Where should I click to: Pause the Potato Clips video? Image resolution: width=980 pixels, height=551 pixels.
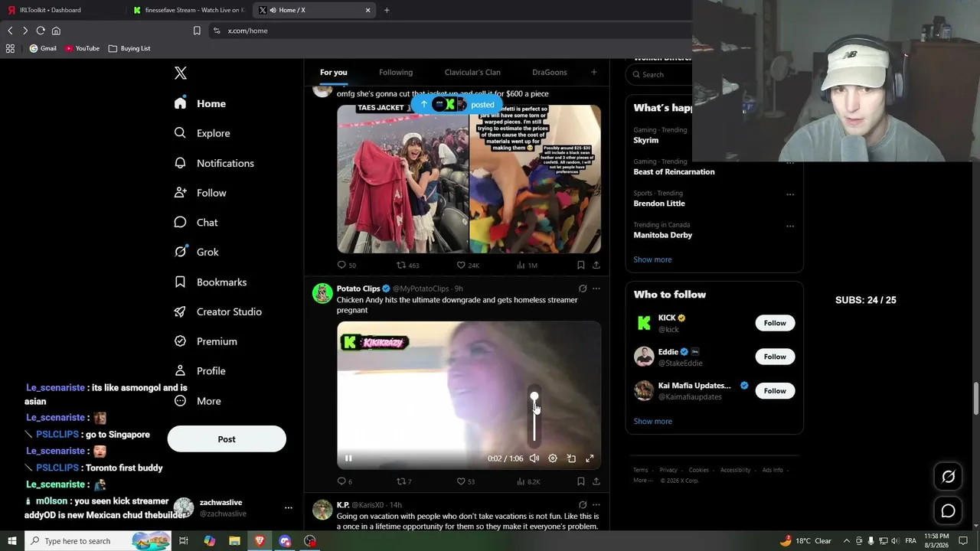point(348,458)
